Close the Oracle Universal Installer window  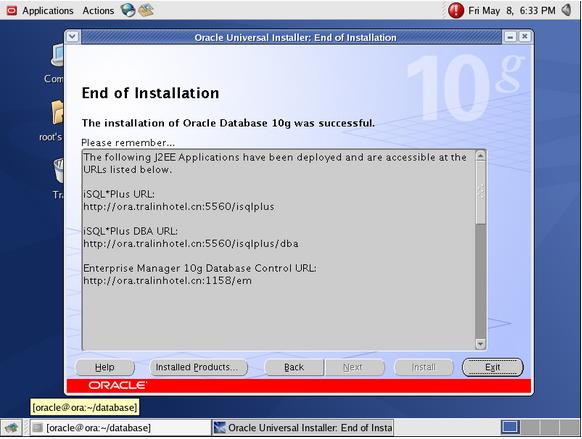pos(524,36)
